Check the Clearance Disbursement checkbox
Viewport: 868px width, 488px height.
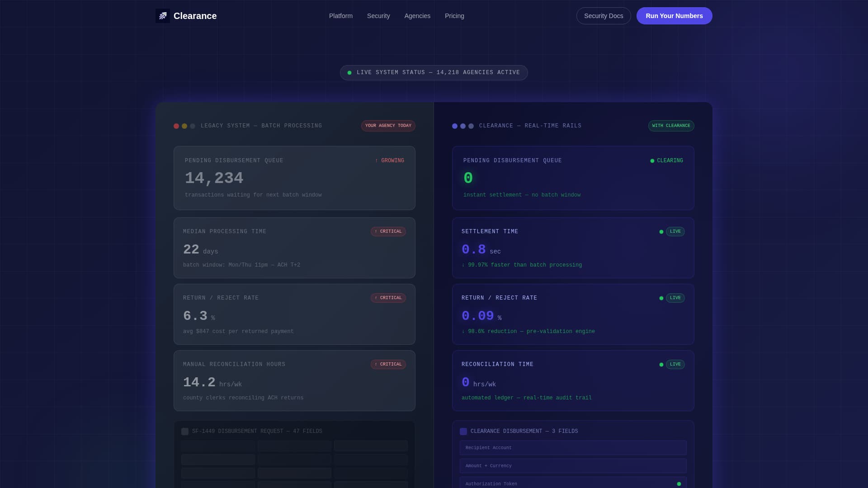[463, 432]
